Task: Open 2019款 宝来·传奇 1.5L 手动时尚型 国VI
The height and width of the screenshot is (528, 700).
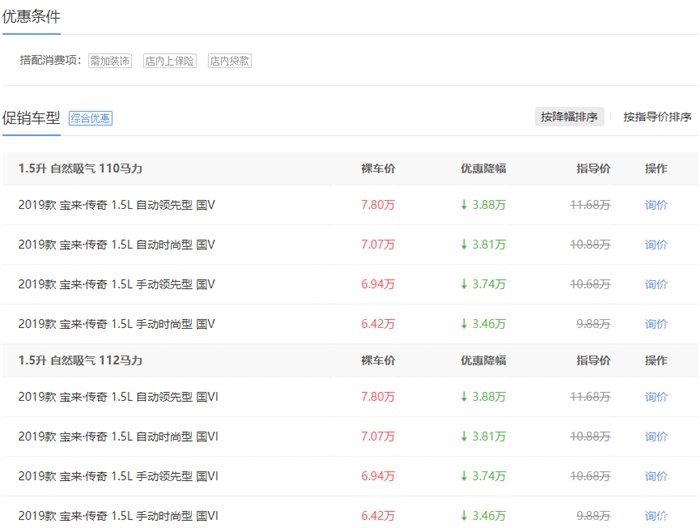Action: [118, 516]
